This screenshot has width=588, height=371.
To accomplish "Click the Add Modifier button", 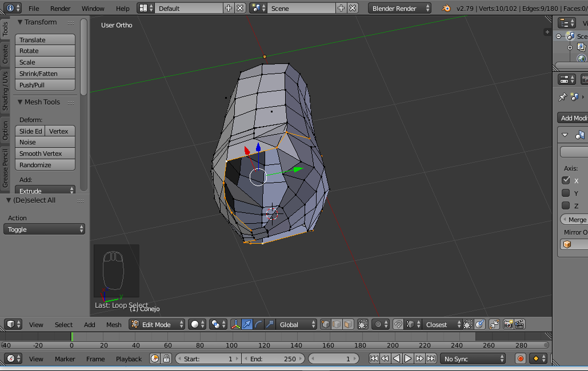I will [573, 118].
